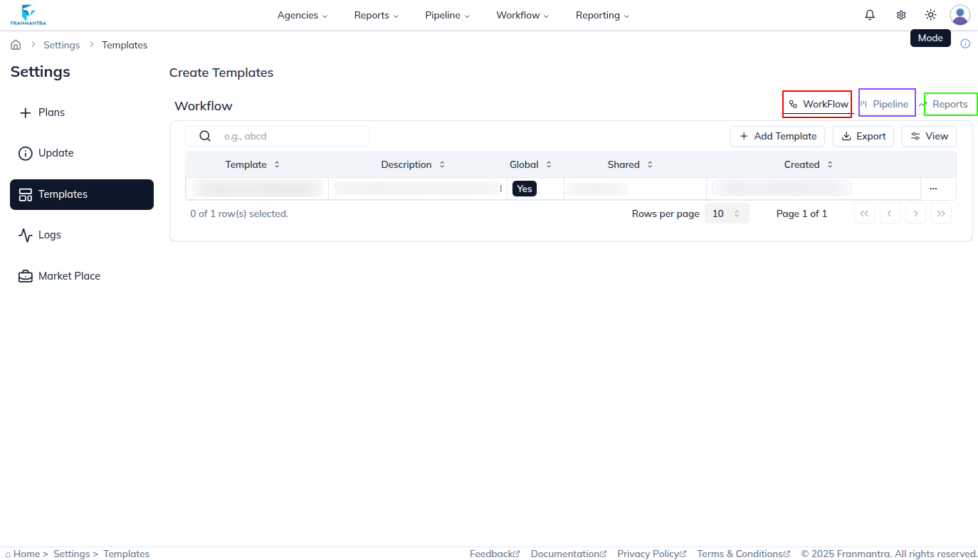
Task: Click the search magnifier icon
Action: 205,136
